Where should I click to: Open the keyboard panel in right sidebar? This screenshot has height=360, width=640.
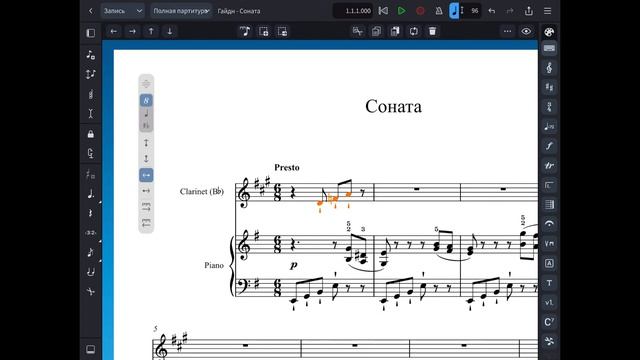549,49
